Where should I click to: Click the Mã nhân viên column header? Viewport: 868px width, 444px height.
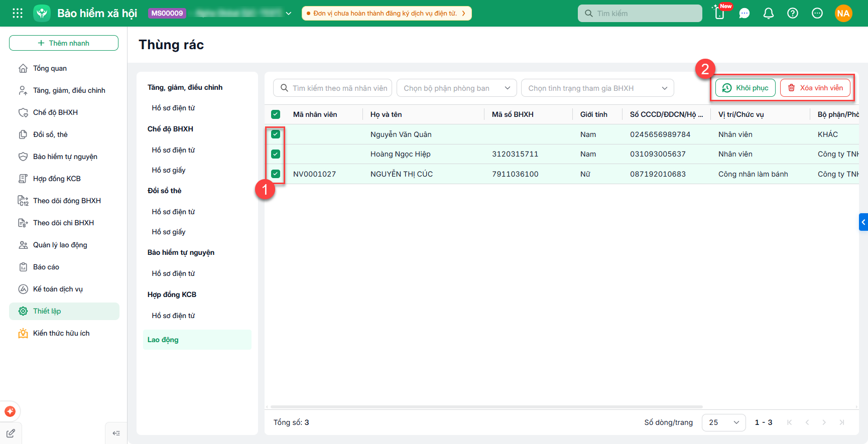point(315,114)
